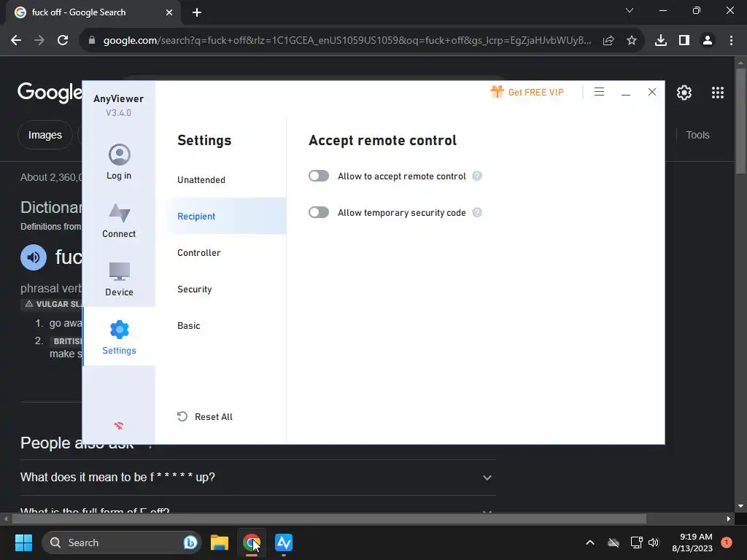Select the Settings gear in AnyViewer sidebar
Screen dimensions: 747x560
119,337
